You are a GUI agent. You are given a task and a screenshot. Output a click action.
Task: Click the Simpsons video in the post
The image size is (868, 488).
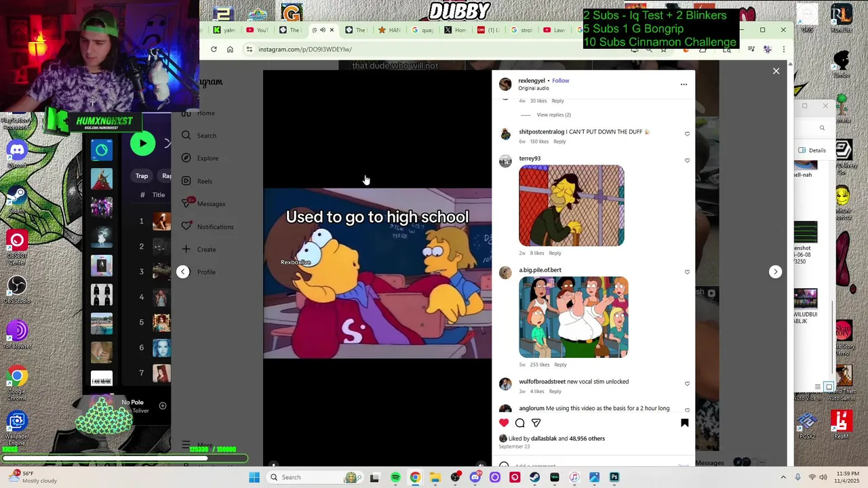377,273
